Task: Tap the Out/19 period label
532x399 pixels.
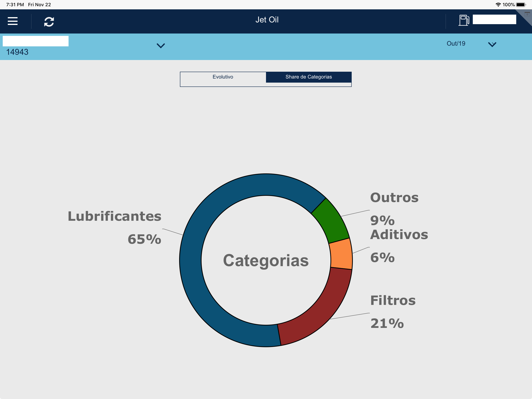Action: [x=456, y=44]
